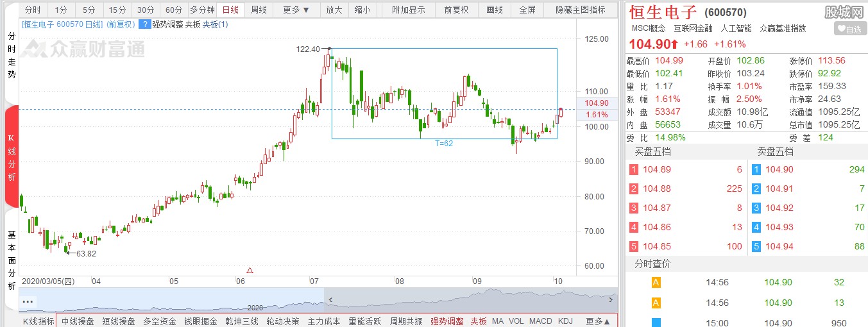868x327 pixels.
Task: Click the 分时查价 section header
Action: click(653, 264)
